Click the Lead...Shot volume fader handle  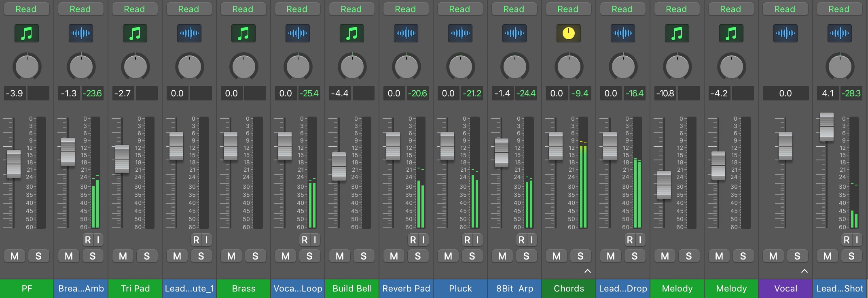pyautogui.click(x=827, y=127)
